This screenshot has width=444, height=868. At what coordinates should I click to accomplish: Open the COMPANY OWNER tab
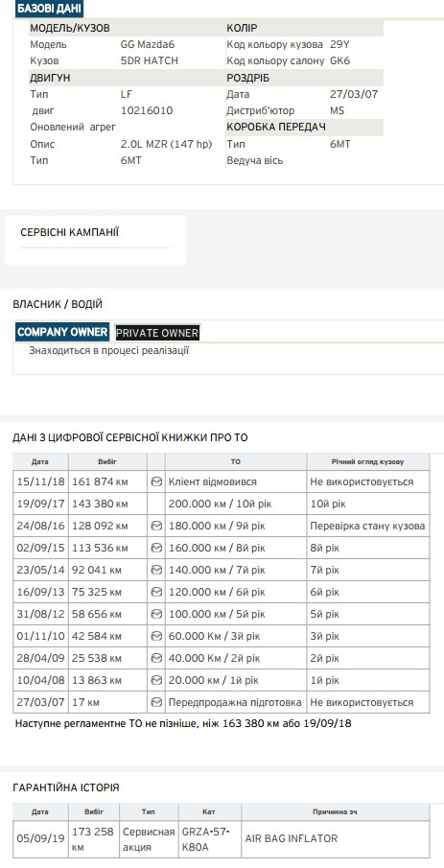(62, 332)
